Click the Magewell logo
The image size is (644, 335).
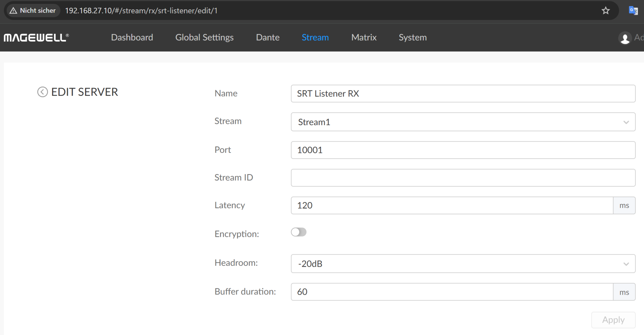coord(36,38)
